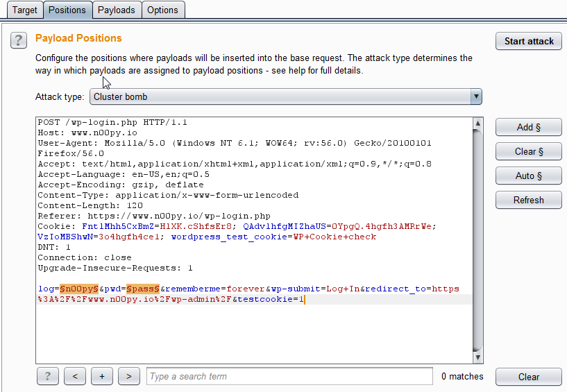Click the rememberme=forever parameter
This screenshot has height=392, width=567.
pyautogui.click(x=215, y=289)
